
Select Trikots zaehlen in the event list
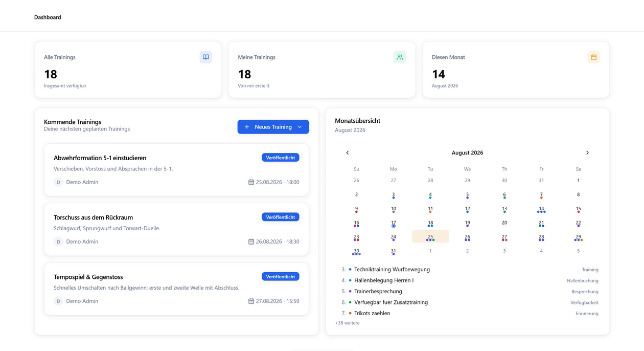[372, 313]
